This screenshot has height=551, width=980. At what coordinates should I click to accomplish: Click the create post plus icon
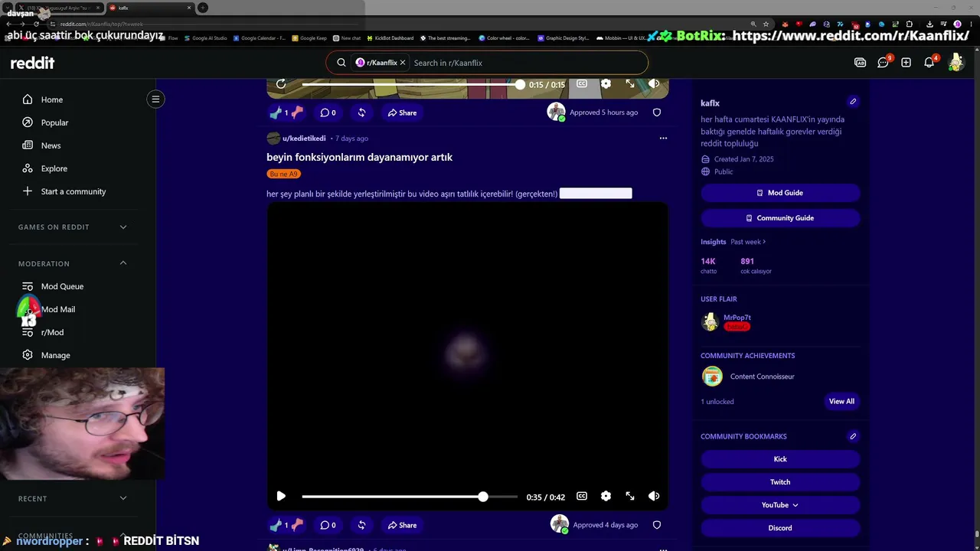(906, 63)
